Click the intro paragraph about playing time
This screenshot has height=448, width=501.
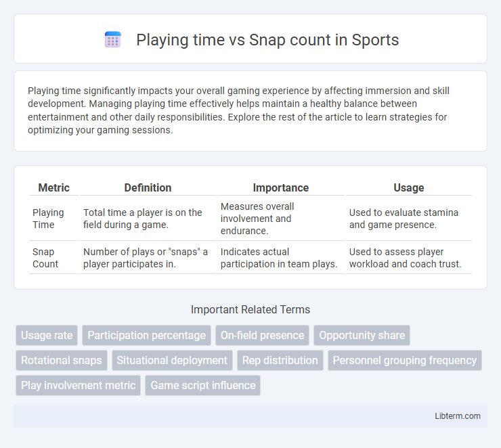coord(238,110)
